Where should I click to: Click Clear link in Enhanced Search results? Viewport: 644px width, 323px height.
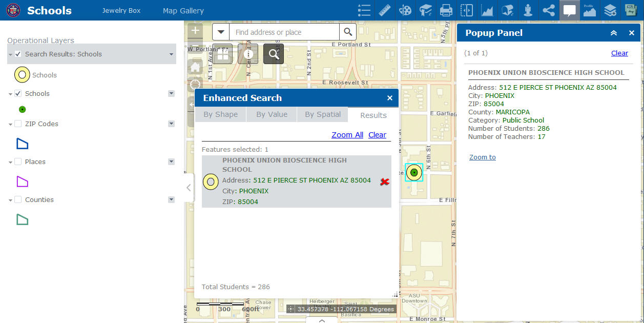tap(377, 135)
